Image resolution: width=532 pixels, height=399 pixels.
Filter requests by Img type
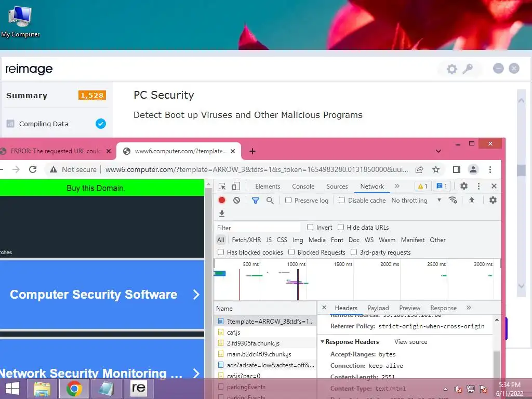pyautogui.click(x=298, y=240)
